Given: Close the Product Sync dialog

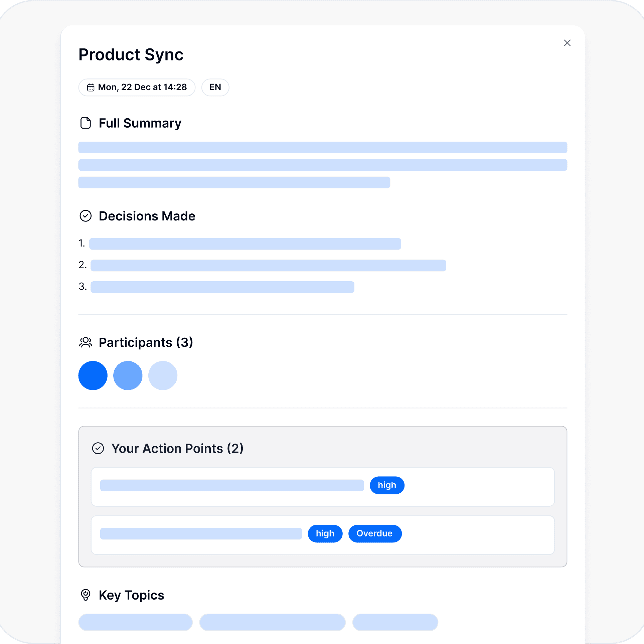Looking at the screenshot, I should pos(567,43).
